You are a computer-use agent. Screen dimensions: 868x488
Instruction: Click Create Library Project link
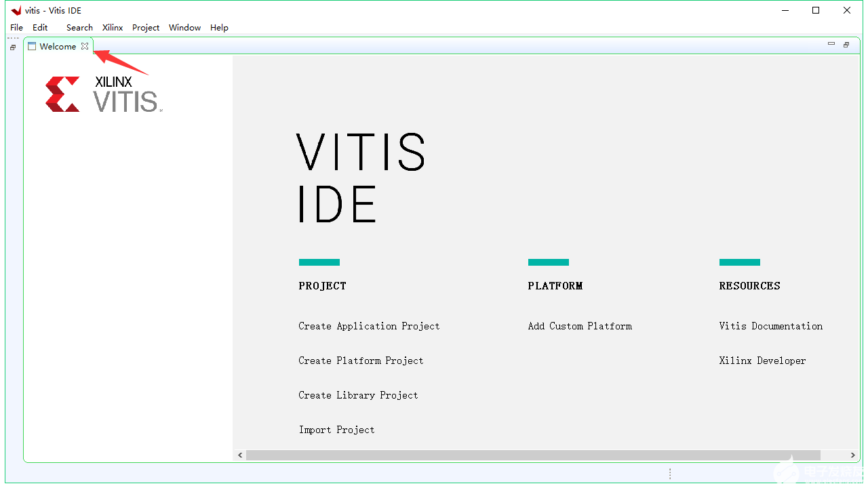358,395
